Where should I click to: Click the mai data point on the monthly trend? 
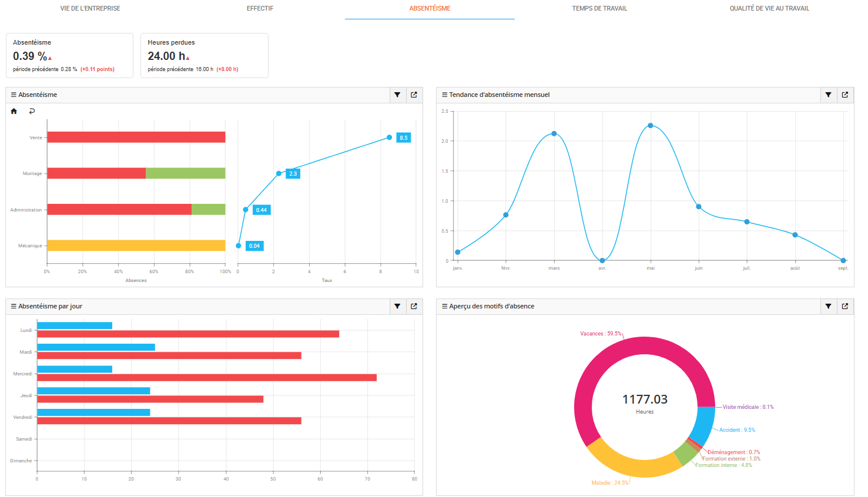pyautogui.click(x=650, y=125)
